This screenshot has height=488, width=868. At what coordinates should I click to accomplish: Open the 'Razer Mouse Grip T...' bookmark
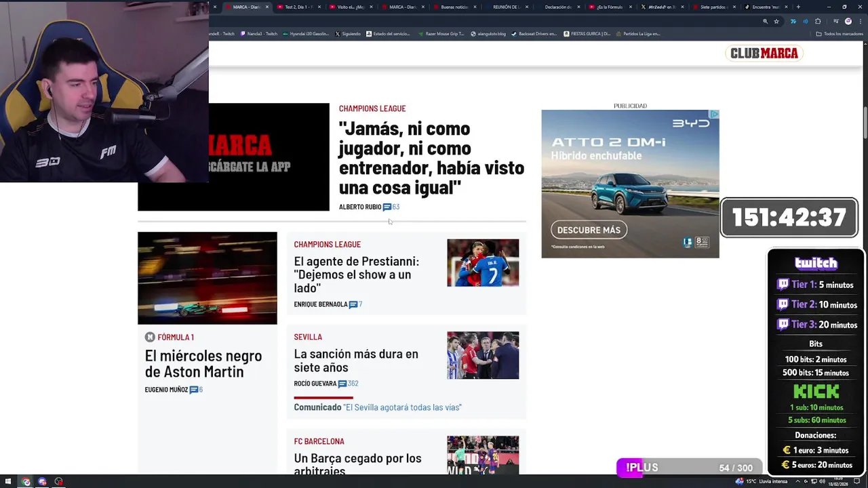click(x=441, y=33)
